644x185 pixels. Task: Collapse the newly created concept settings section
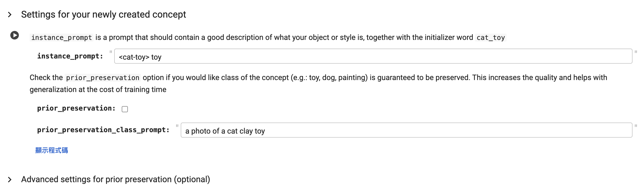[x=10, y=15]
